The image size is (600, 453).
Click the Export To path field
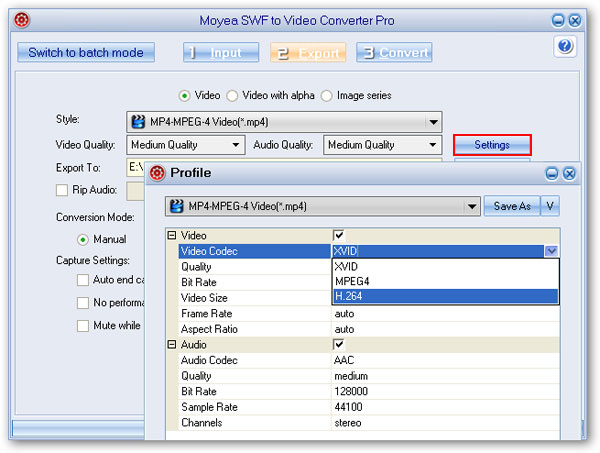(x=135, y=167)
